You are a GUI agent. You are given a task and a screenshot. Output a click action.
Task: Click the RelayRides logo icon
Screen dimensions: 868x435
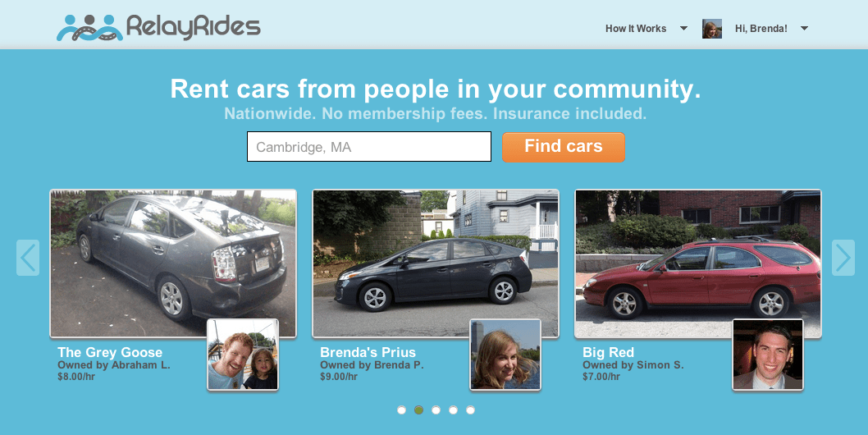(89, 28)
